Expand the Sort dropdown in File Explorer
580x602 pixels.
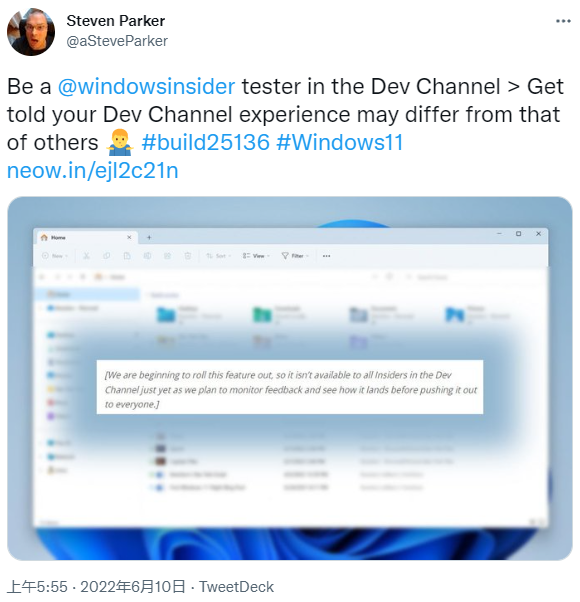(219, 256)
